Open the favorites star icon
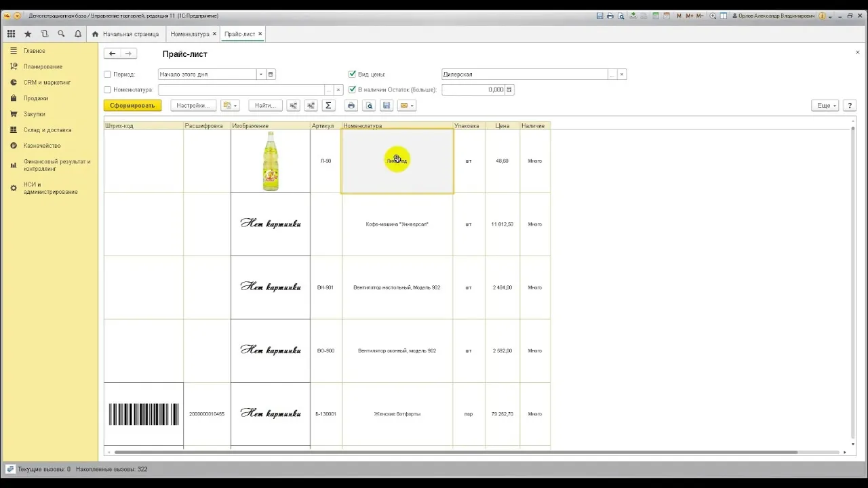The width and height of the screenshot is (868, 488). (28, 34)
